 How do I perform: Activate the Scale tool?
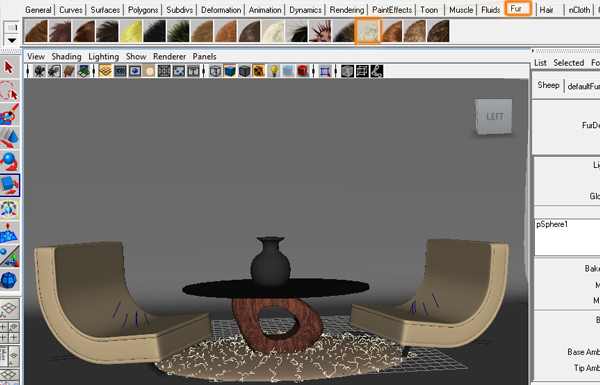[x=10, y=185]
